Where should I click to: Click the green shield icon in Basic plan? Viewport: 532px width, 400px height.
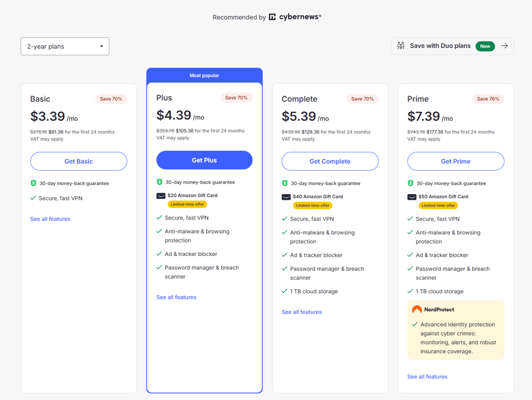(x=33, y=184)
